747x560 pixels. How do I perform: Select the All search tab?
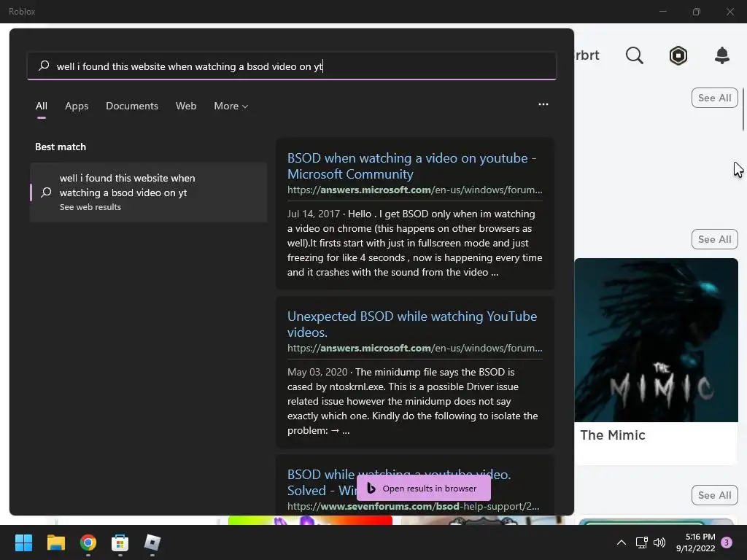tap(42, 106)
